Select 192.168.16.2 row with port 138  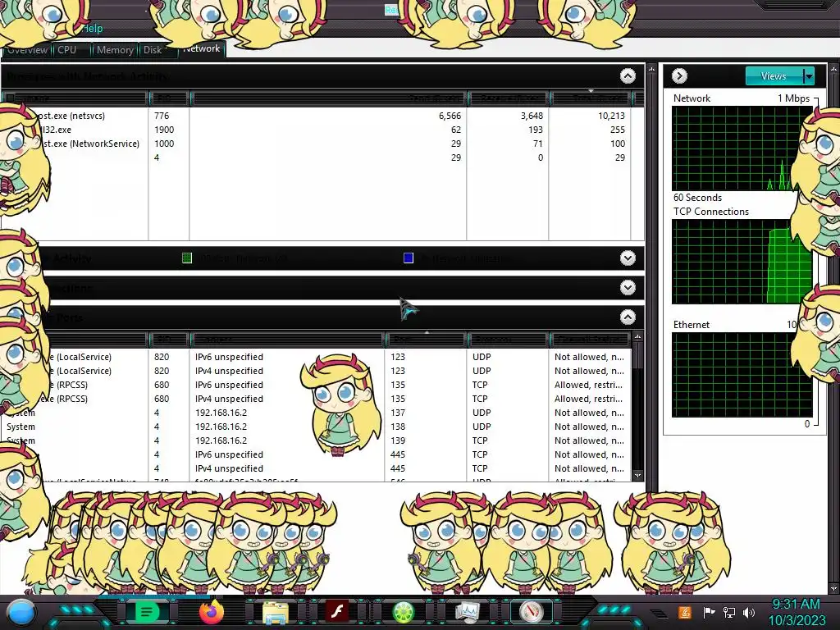coord(316,427)
